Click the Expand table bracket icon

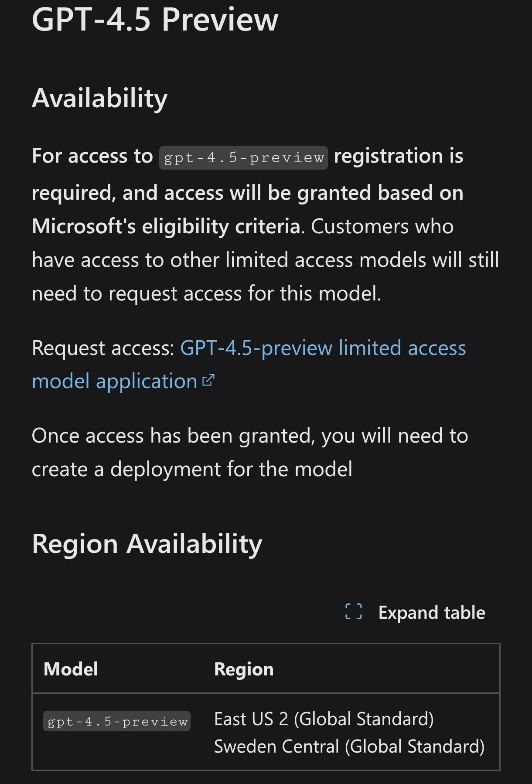[353, 611]
